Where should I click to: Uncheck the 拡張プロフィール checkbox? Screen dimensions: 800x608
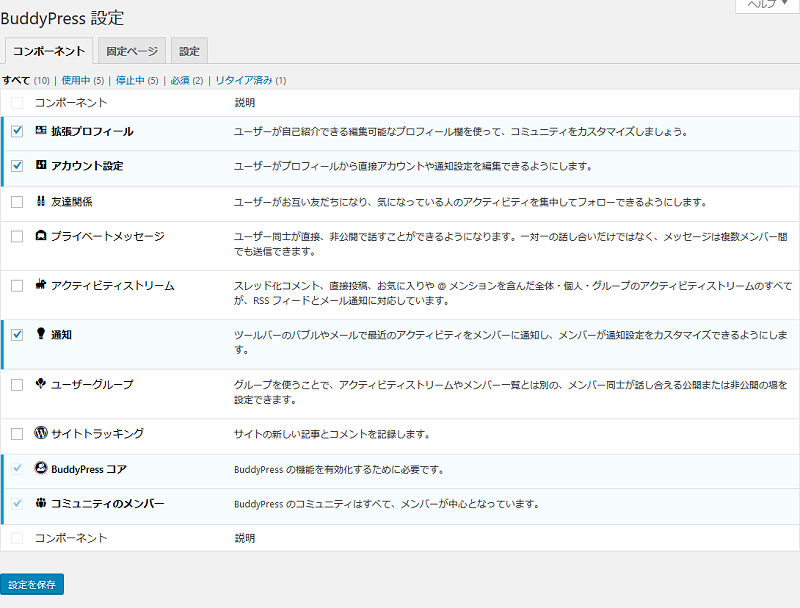(x=17, y=131)
